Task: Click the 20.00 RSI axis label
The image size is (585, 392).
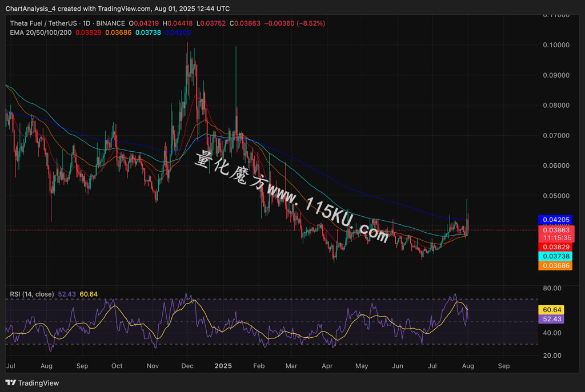Action: [552, 355]
